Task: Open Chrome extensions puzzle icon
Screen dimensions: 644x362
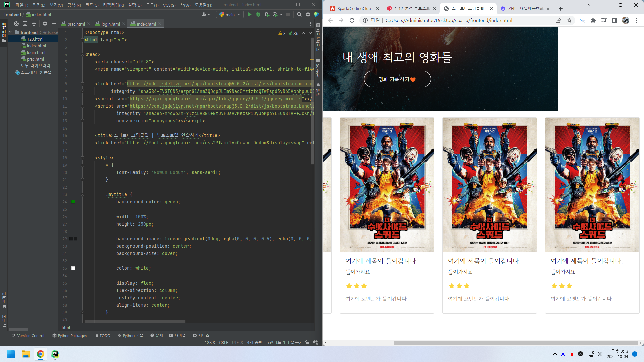Action: [593, 20]
